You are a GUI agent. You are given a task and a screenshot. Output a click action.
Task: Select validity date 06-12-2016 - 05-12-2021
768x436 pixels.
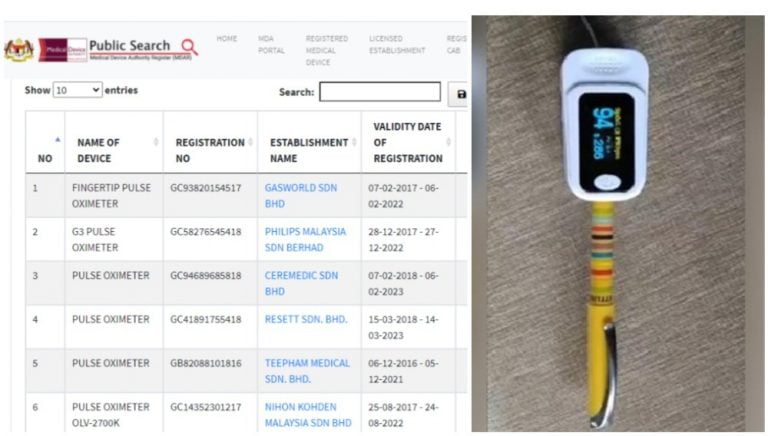point(403,371)
